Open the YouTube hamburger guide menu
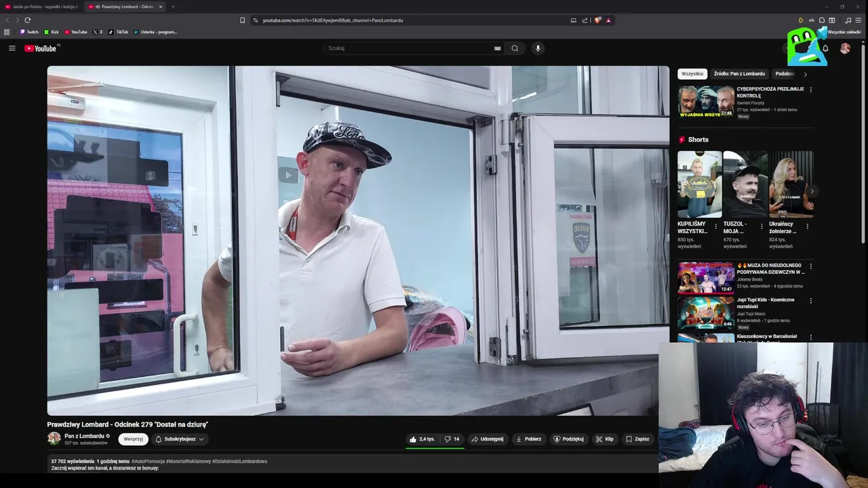The width and height of the screenshot is (868, 488). [12, 48]
